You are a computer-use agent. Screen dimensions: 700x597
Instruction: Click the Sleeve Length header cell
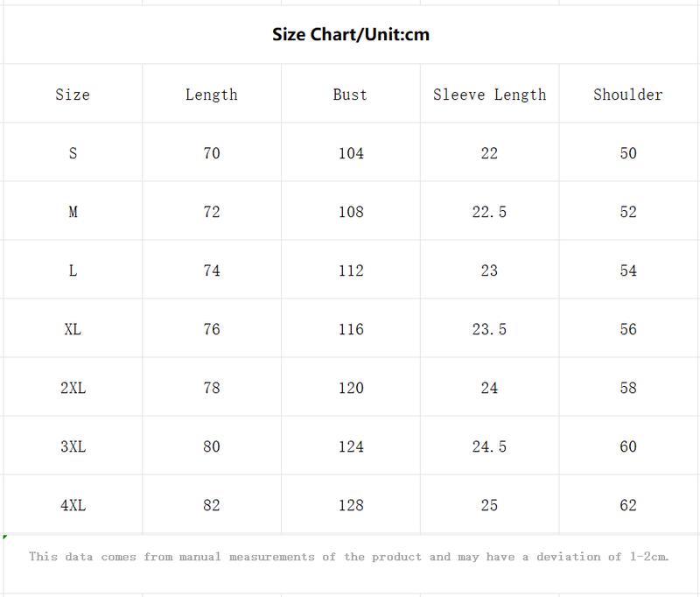point(489,94)
